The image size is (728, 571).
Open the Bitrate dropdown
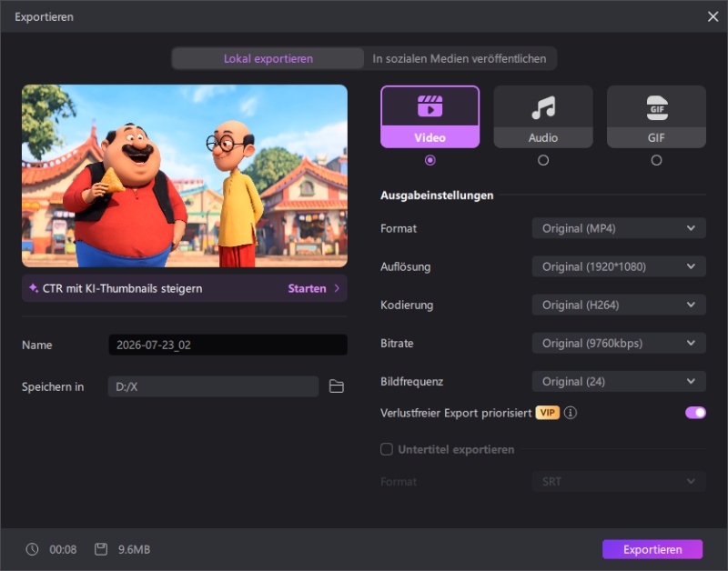tap(619, 344)
